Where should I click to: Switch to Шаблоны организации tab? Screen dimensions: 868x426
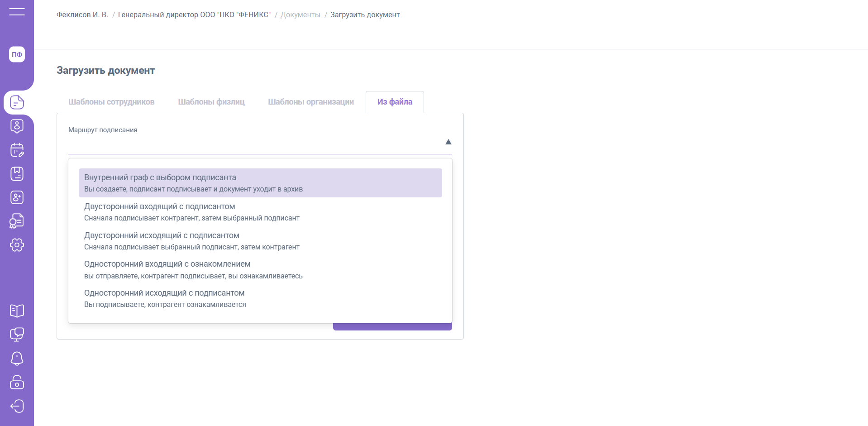(x=310, y=102)
